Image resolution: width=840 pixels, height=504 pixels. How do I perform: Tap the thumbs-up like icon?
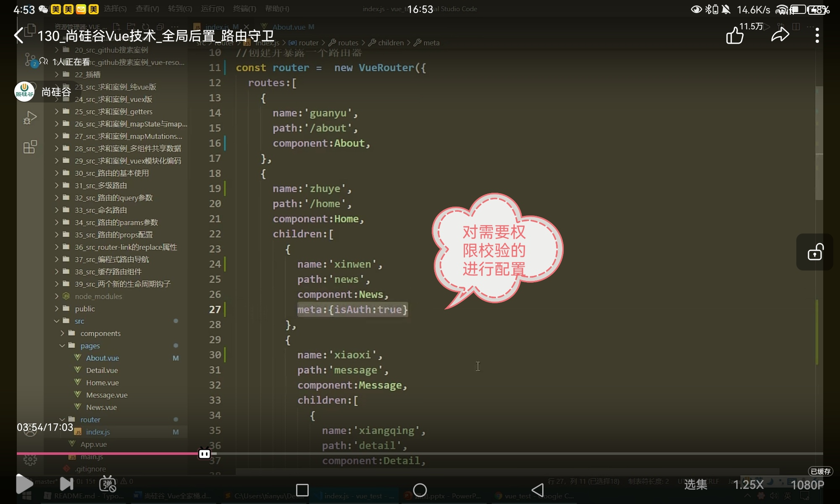coord(735,35)
